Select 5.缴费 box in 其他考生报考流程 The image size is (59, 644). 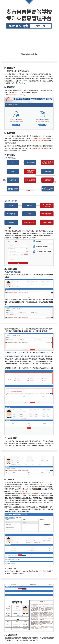coord(29,214)
